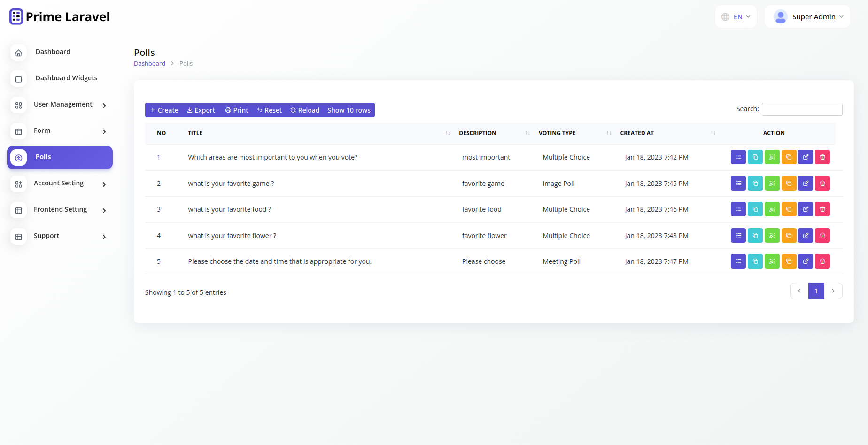
Task: Click the Dashboard breadcrumb link
Action: pyautogui.click(x=149, y=64)
